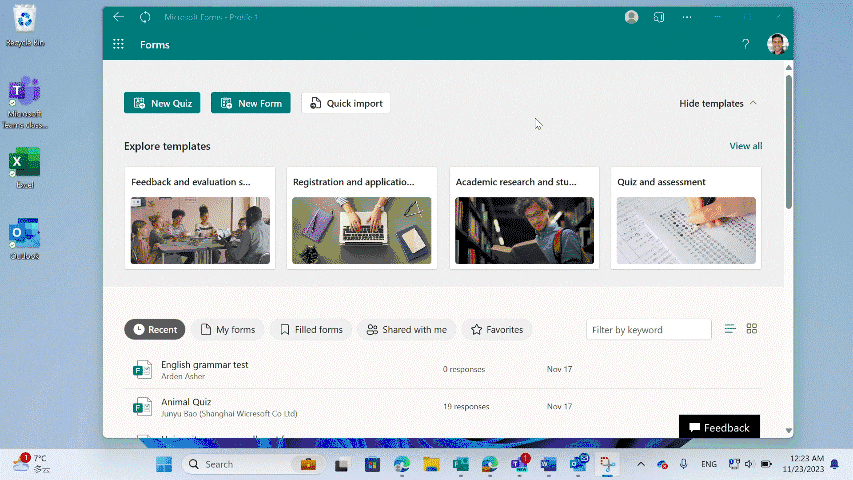Switch to Shared with me tab
This screenshot has width=853, height=480.
[x=406, y=329]
